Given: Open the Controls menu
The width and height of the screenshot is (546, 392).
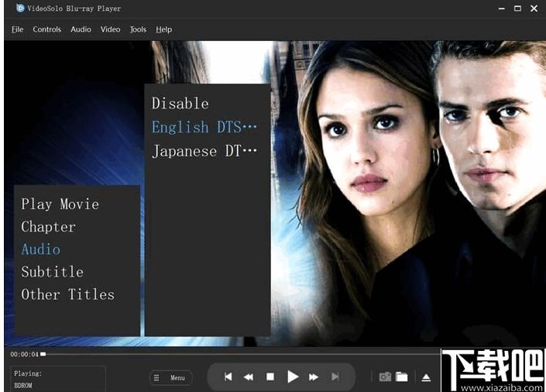Looking at the screenshot, I should pos(47,29).
